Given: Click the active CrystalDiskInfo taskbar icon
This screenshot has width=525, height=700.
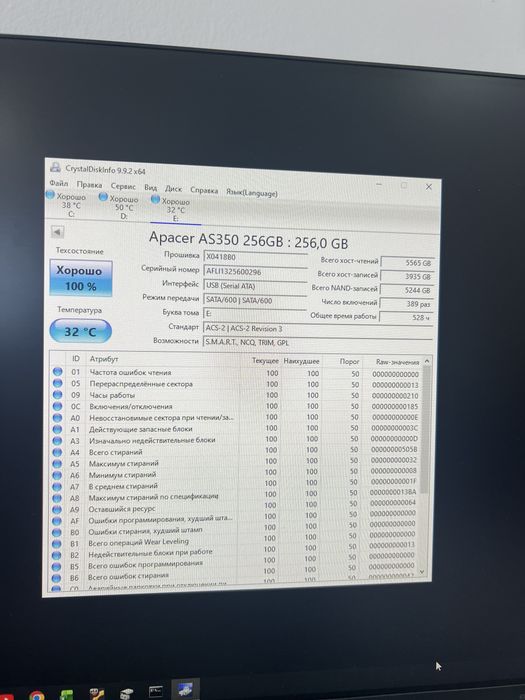Looking at the screenshot, I should [185, 690].
